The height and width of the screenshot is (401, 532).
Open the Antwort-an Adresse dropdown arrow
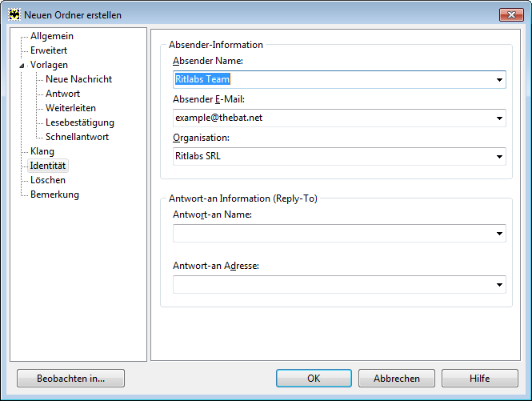[x=499, y=284]
